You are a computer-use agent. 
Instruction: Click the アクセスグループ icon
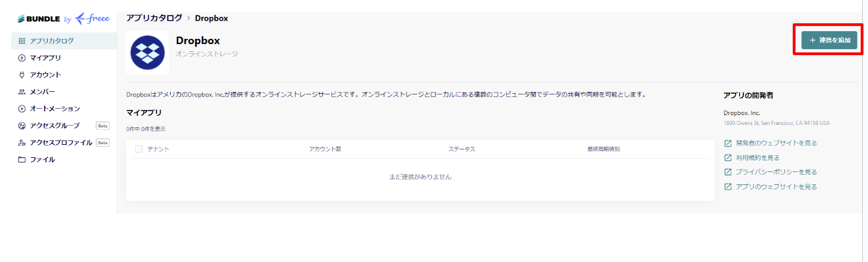(x=22, y=126)
